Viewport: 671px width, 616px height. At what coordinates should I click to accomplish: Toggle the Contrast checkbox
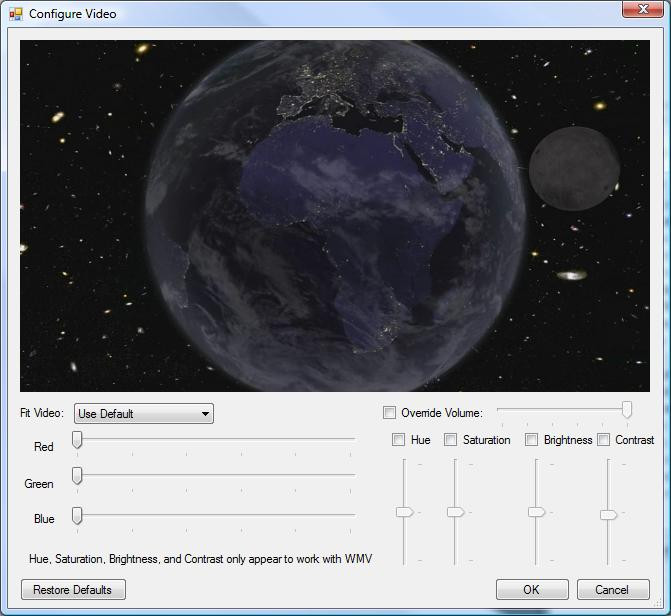(x=603, y=440)
